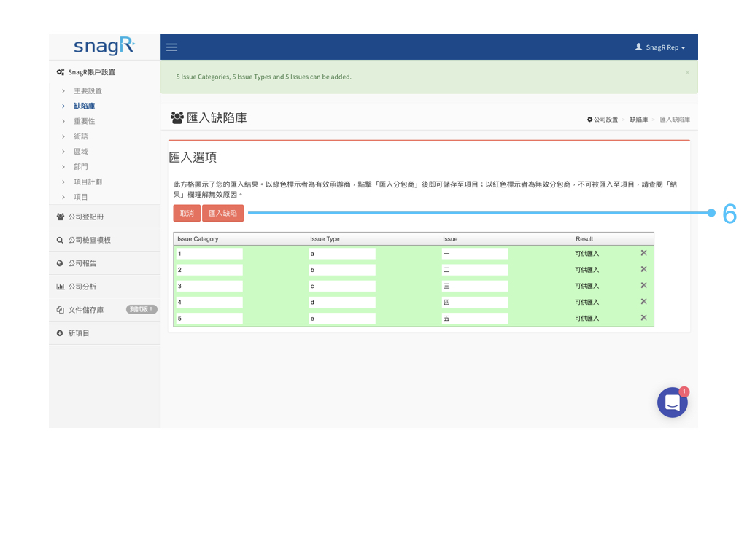This screenshot has width=747, height=560.
Task: Edit Issue field with value 二
Action: click(475, 270)
